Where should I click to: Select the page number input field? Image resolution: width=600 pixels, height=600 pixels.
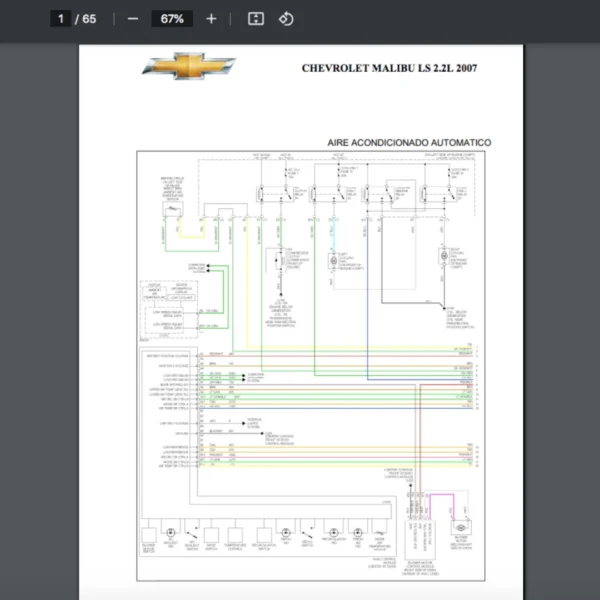[x=61, y=19]
